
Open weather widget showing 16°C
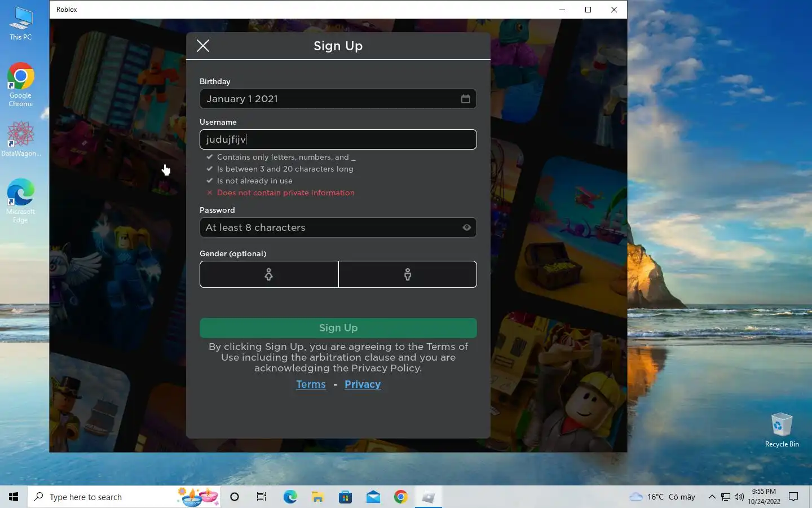[x=663, y=497]
